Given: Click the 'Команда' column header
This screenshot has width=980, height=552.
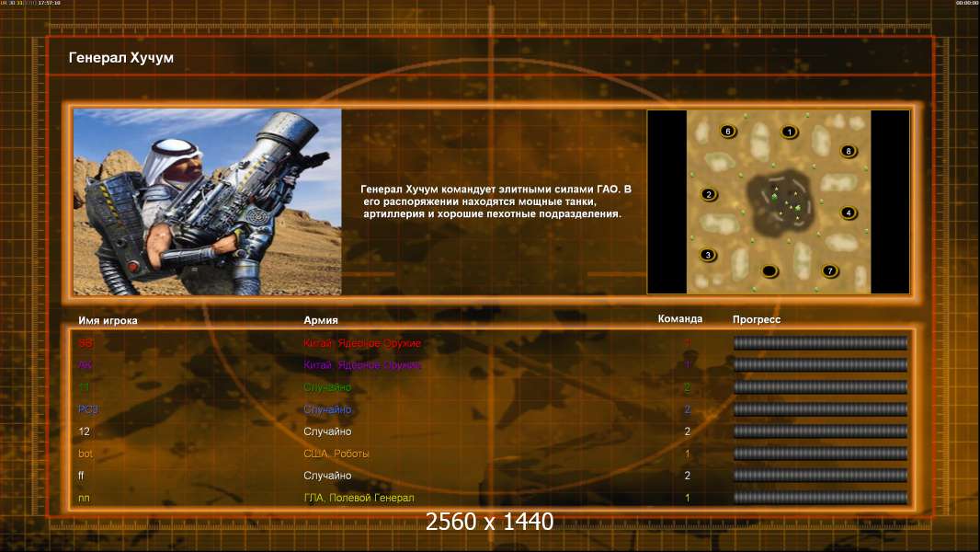Looking at the screenshot, I should coord(680,319).
